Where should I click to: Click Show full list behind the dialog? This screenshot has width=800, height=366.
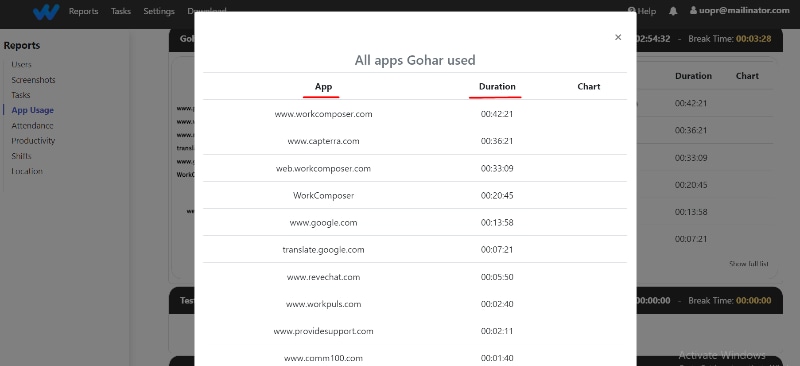click(x=748, y=264)
